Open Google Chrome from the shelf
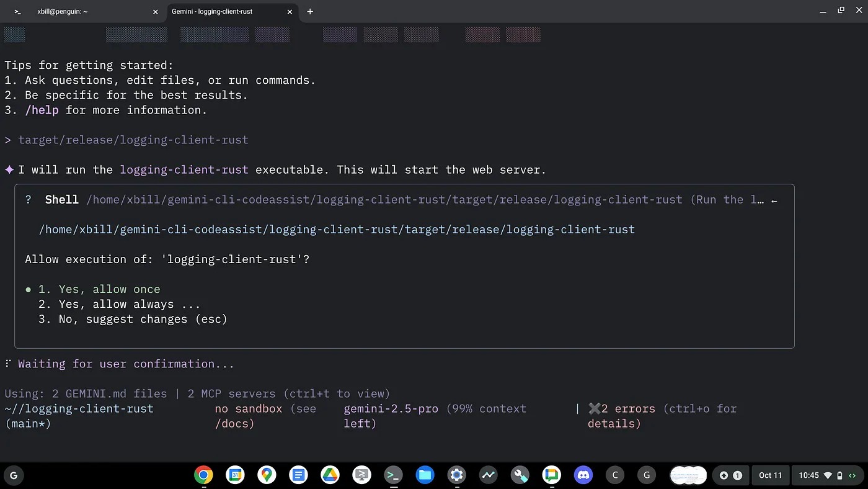The width and height of the screenshot is (868, 489). 203,475
